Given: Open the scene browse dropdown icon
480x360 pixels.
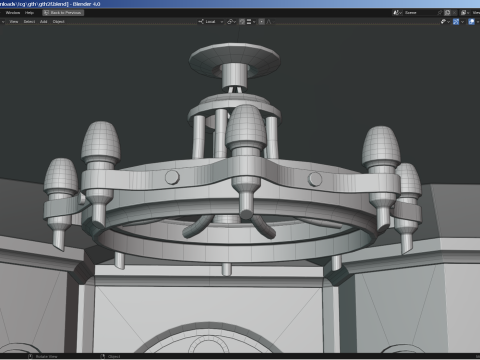Looking at the screenshot, I should [397, 13].
